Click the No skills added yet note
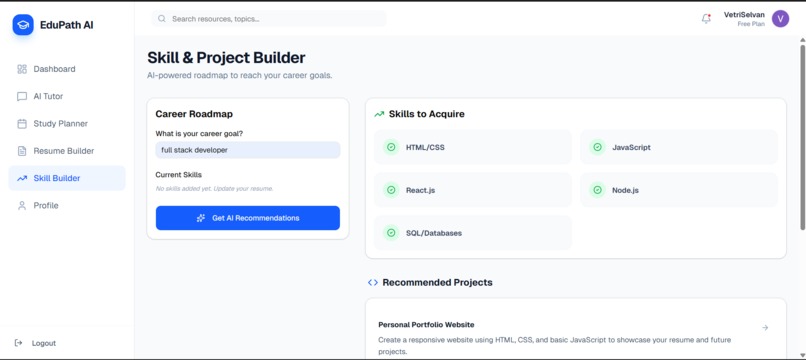The image size is (806, 360). click(x=214, y=189)
